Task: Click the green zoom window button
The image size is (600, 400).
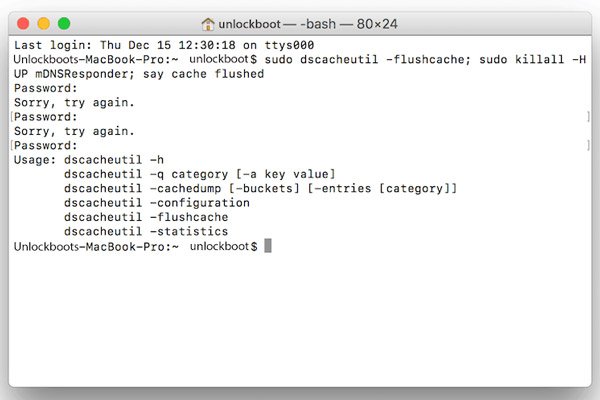Action: click(64, 24)
